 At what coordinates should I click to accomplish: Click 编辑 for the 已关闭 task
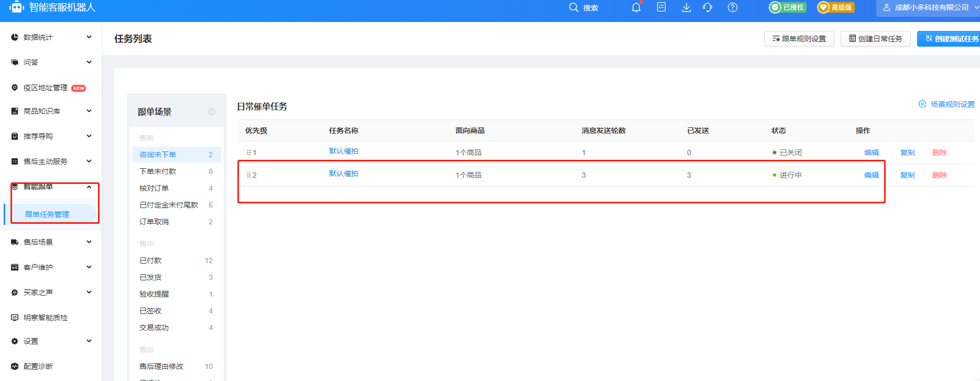click(x=872, y=153)
